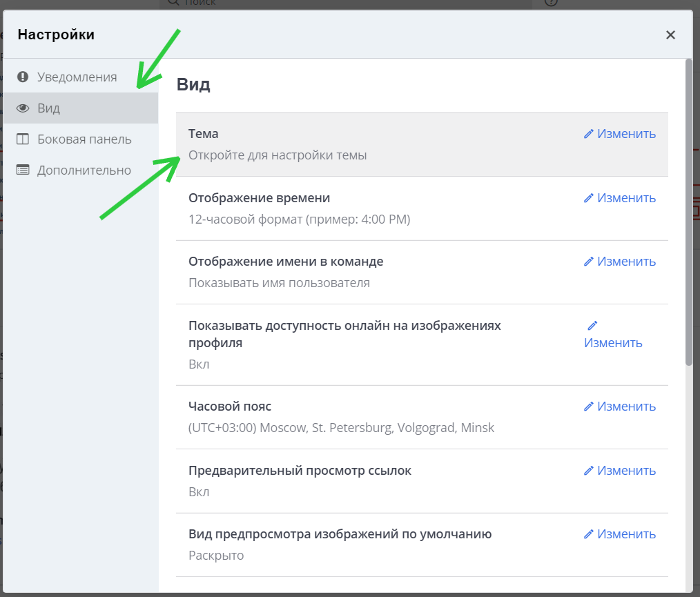The width and height of the screenshot is (700, 597).
Task: Expand Отображение имени в команде section
Action: click(x=285, y=262)
